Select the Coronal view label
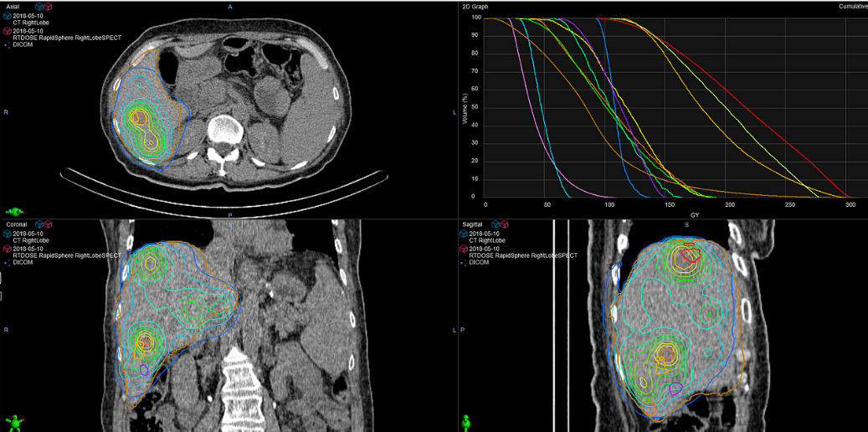868x432 pixels. tap(16, 224)
